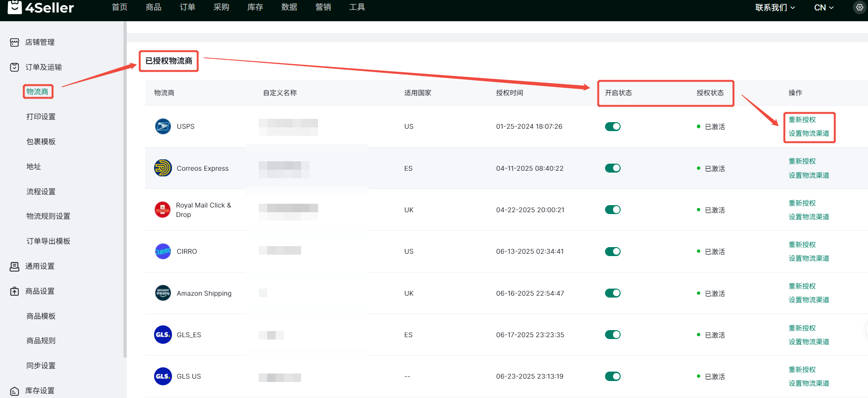Click the CIRRO carrier logo
The height and width of the screenshot is (398, 868).
tap(163, 251)
